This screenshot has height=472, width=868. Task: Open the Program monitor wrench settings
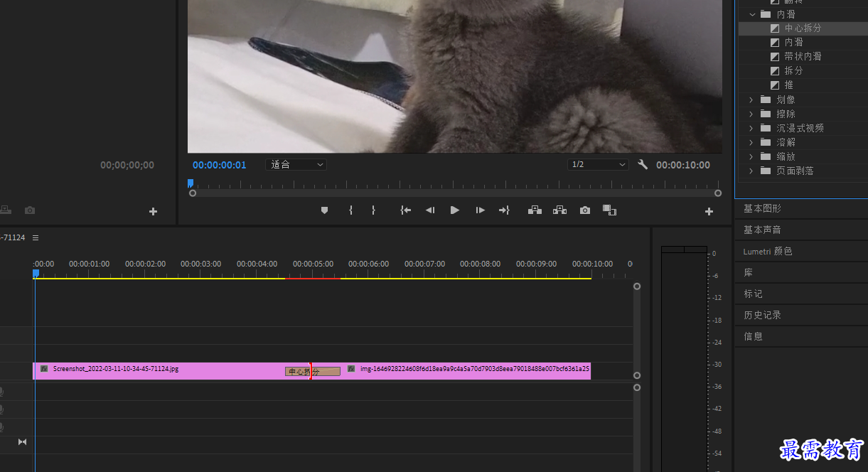[x=643, y=165]
